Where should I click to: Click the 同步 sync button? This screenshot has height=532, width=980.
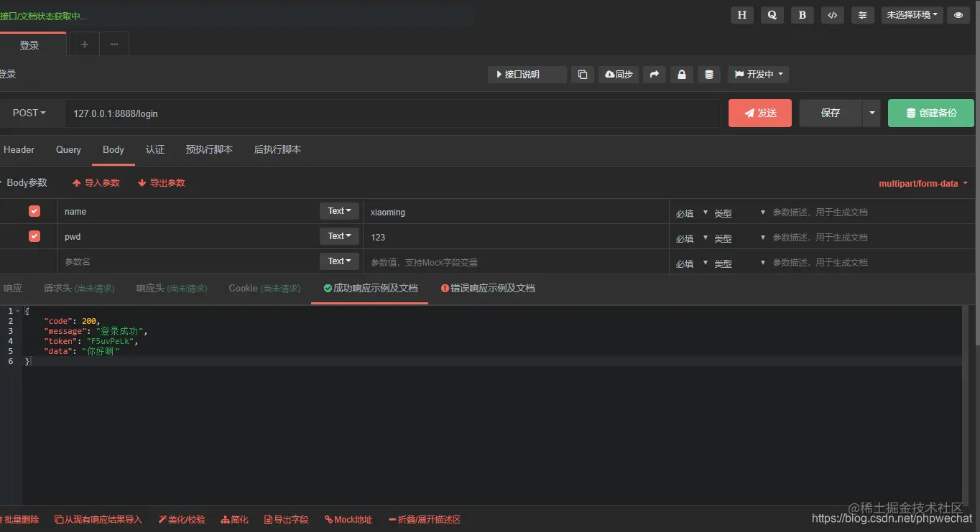coord(619,75)
